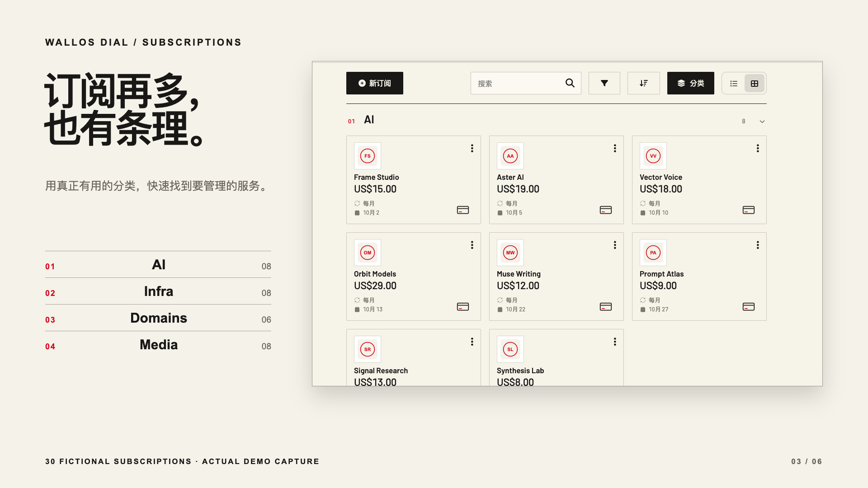Click the Signal Research card title
Viewport: 868px width, 488px height.
click(x=381, y=371)
